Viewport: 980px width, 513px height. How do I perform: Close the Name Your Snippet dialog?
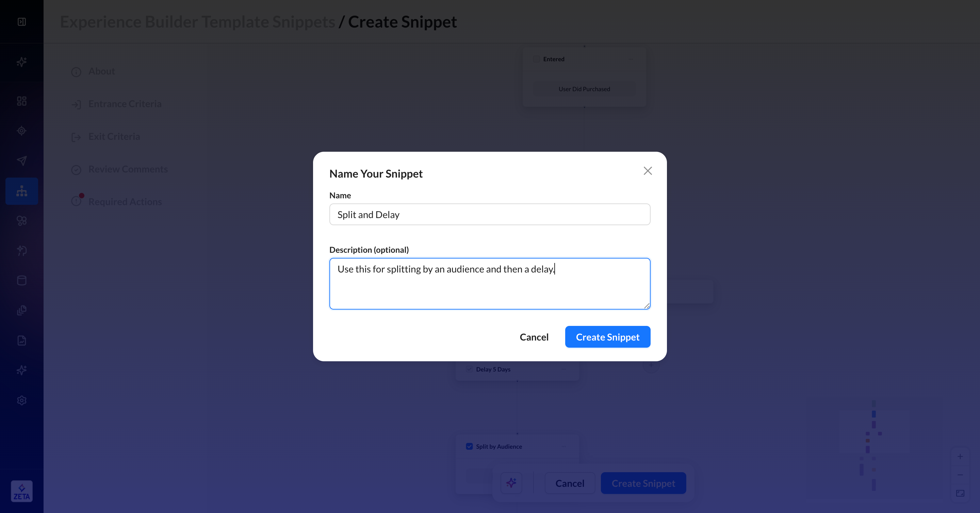[648, 171]
